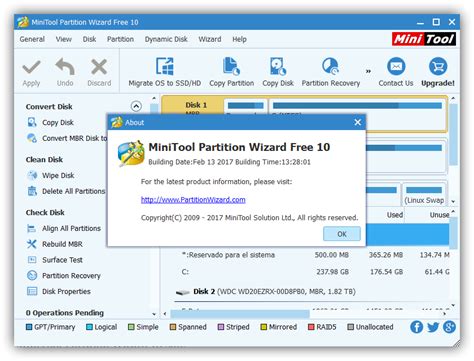
Task: Open the Partition menu
Action: (x=120, y=39)
